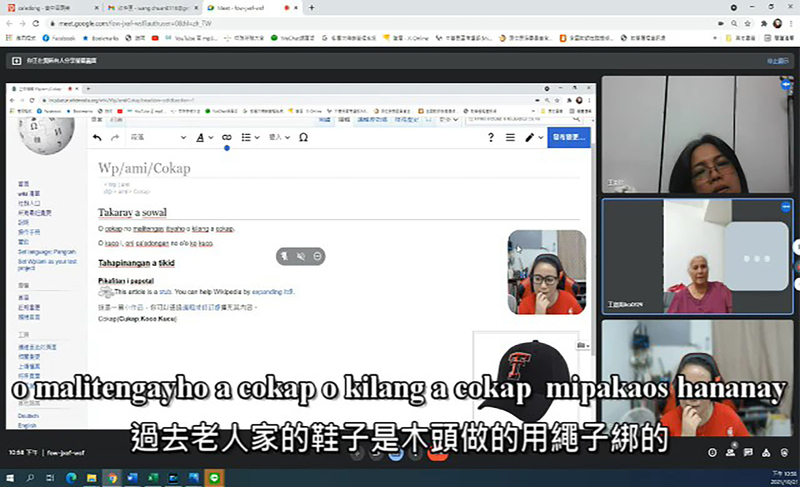The width and height of the screenshot is (800, 487).
Task: Open the page options hamburger menu
Action: click(x=510, y=137)
